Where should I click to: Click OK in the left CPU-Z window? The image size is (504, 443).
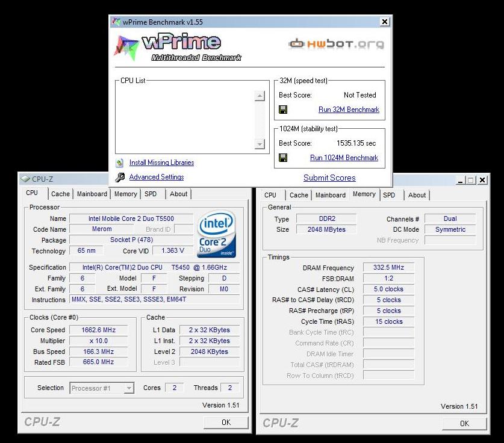(x=226, y=423)
